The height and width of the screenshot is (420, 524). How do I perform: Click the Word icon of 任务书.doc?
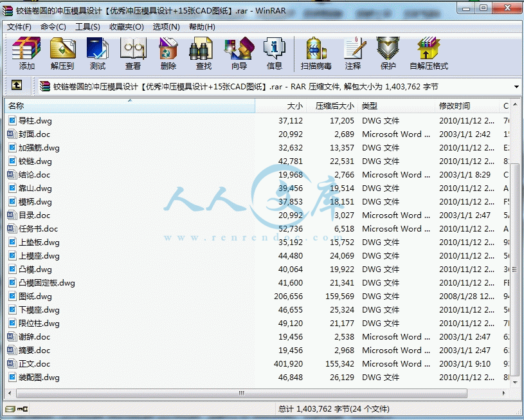tap(12, 228)
